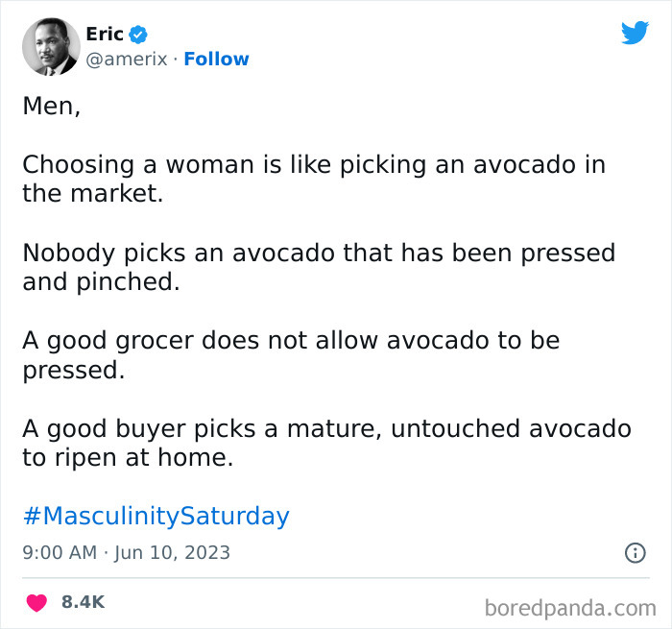Screen dimensions: 672x629
Task: Click the display name Eric
Action: click(x=105, y=35)
